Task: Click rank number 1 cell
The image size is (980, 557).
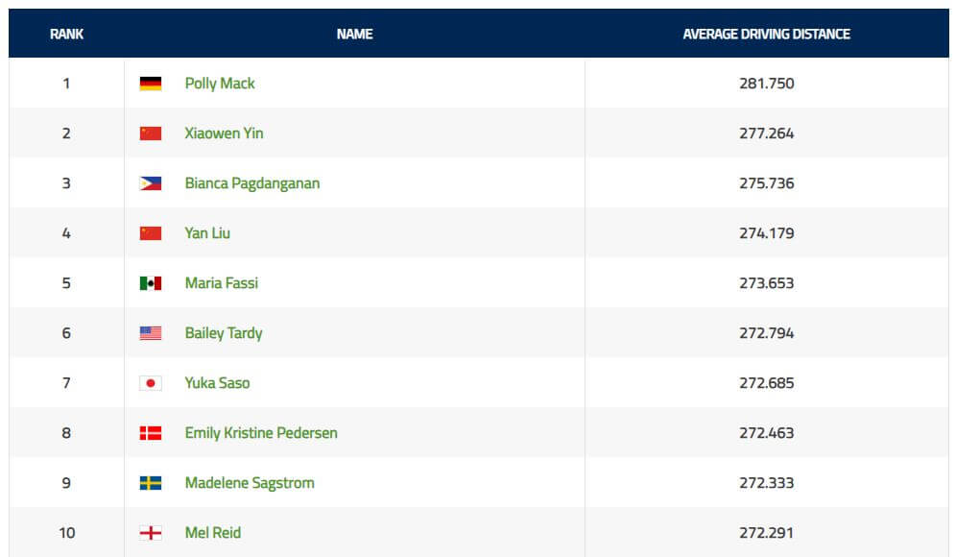Action: (66, 84)
